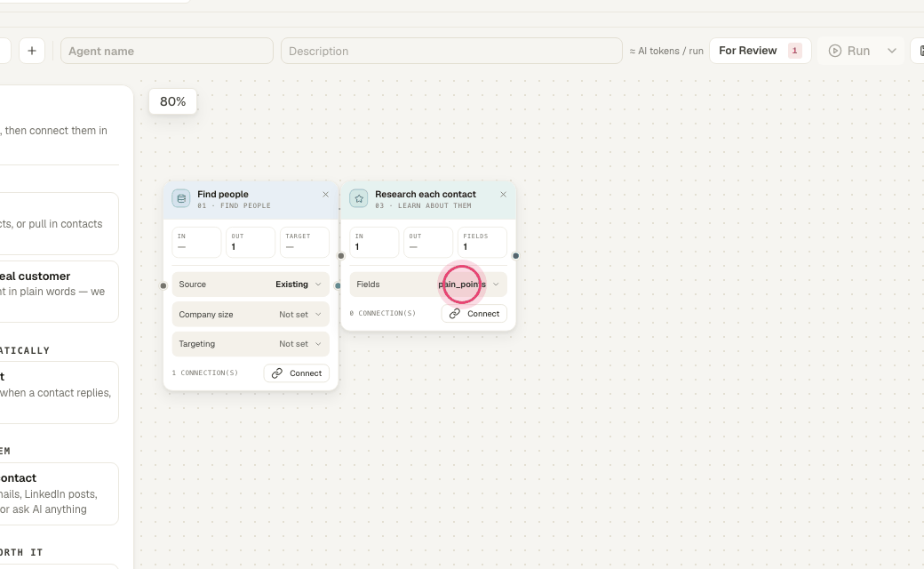Click the '0 CONNECTION(S)' label
The image size is (924, 569).
[382, 314]
